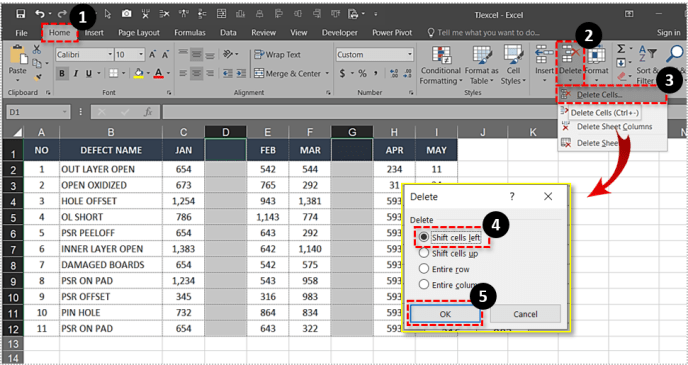The width and height of the screenshot is (688, 365).
Task: Open the Fill Color dropdown arrow
Action: (x=148, y=73)
